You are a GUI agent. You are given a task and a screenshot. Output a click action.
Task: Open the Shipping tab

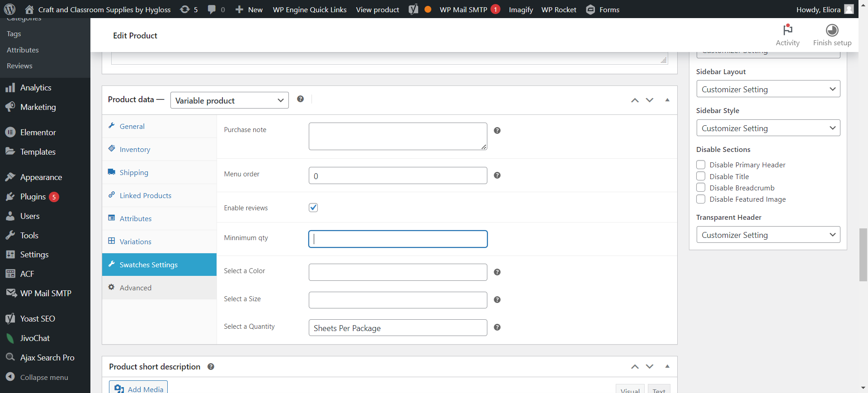point(159,172)
